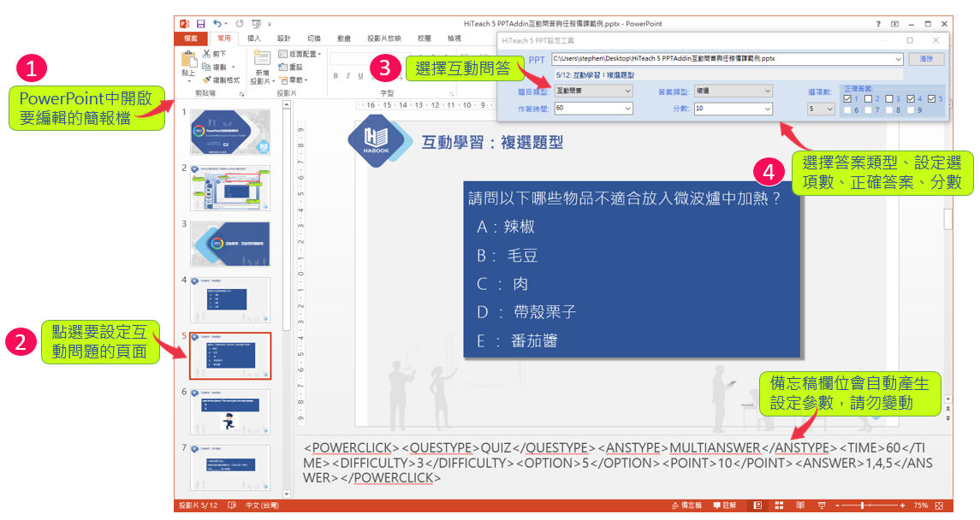Image resolution: width=980 pixels, height=520 pixels.
Task: Click the Format Painter (複製格式) brush
Action: [206, 80]
